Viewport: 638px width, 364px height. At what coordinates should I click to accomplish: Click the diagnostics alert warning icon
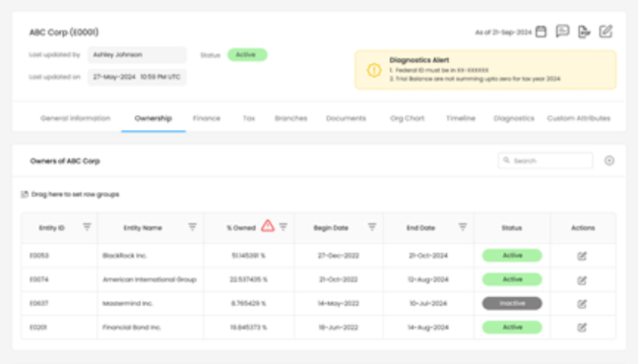coord(374,70)
